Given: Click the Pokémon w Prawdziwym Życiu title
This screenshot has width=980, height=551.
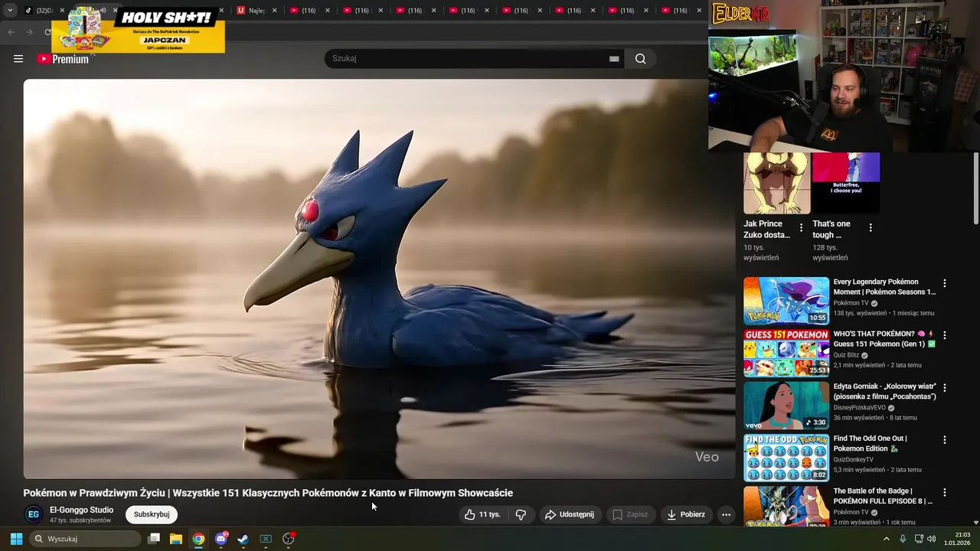Looking at the screenshot, I should coord(268,493).
